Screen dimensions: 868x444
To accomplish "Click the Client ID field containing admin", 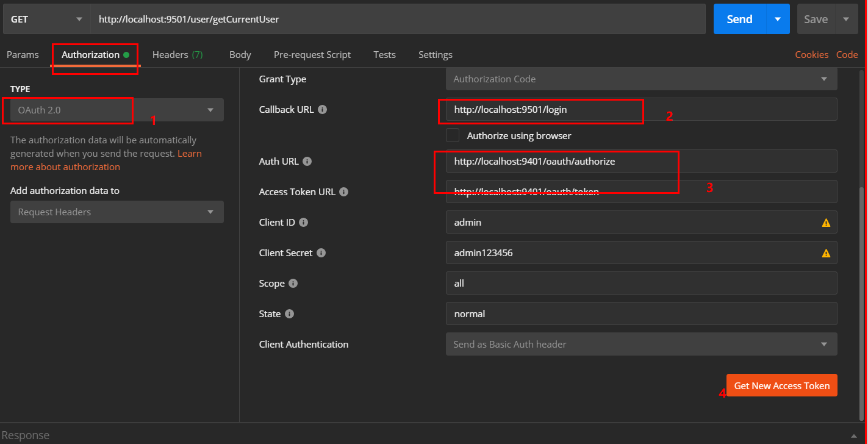I will tap(642, 223).
